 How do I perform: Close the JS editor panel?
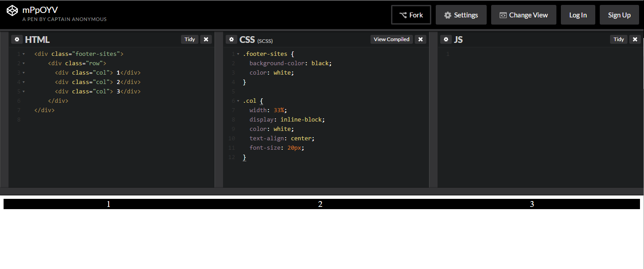click(x=635, y=39)
